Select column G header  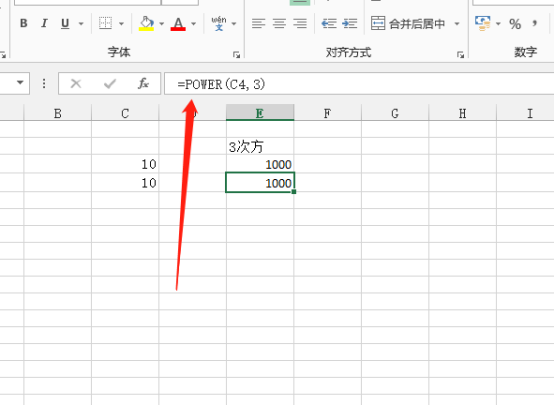pos(395,113)
